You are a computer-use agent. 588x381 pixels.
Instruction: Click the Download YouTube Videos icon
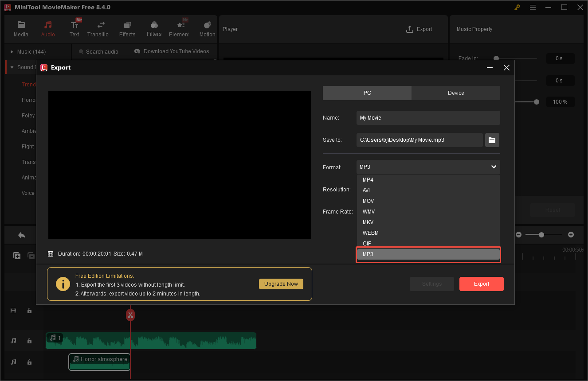(x=137, y=51)
